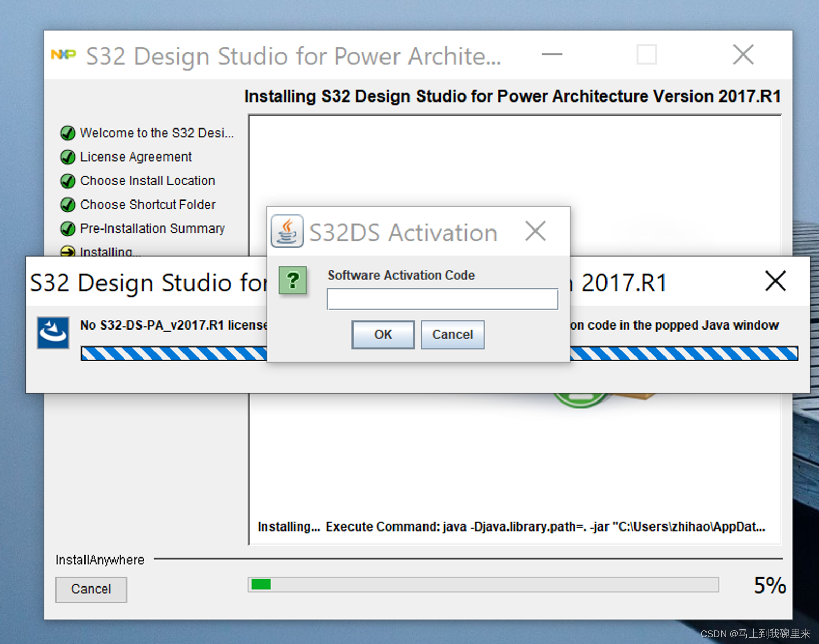Click Cancel in S32DS Activation dialog

tap(453, 334)
